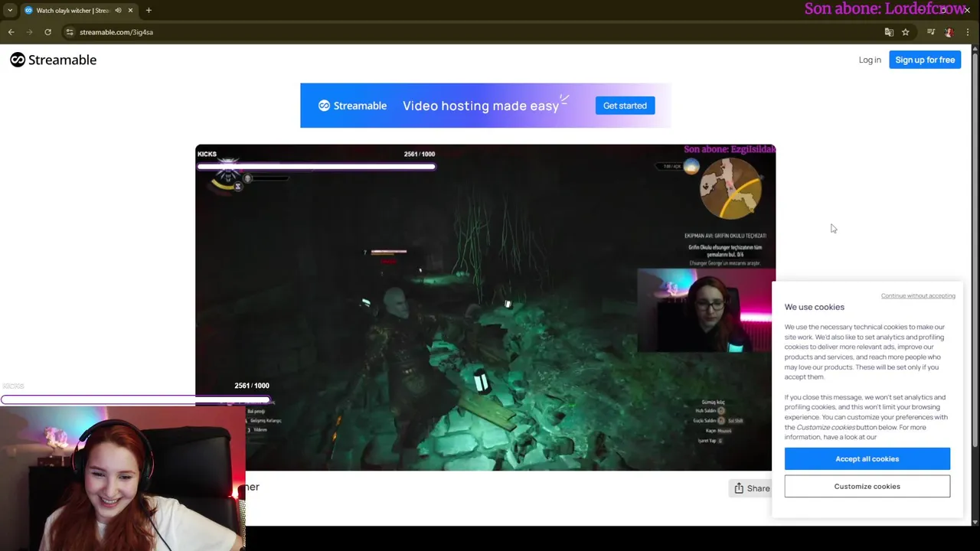Open the Chrome profile avatar
980x551 pixels.
(949, 32)
